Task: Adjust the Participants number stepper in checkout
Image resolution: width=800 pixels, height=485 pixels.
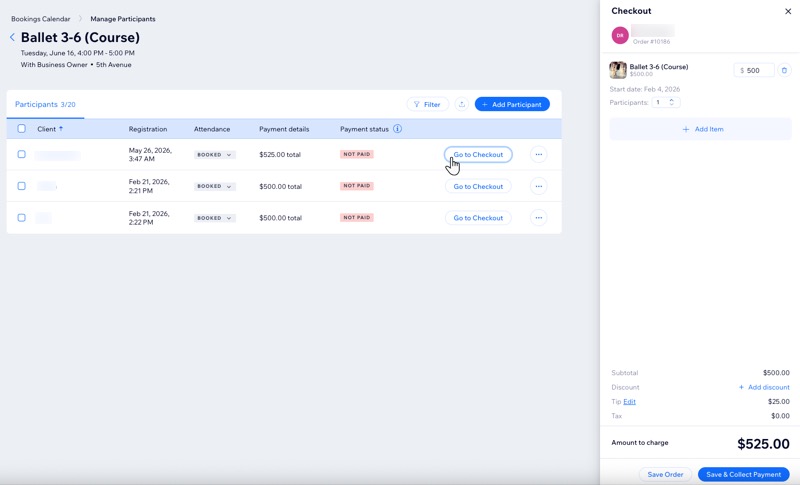Action: tap(671, 103)
